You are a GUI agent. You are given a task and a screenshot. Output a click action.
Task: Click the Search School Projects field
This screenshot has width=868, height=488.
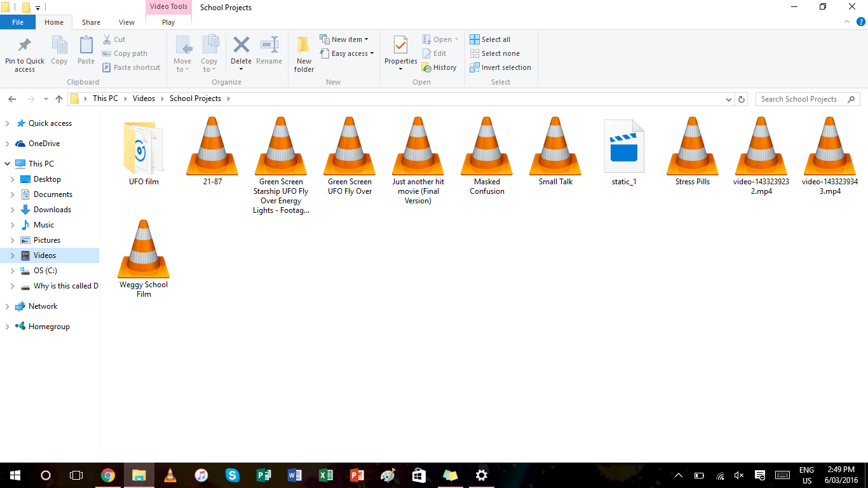click(807, 99)
